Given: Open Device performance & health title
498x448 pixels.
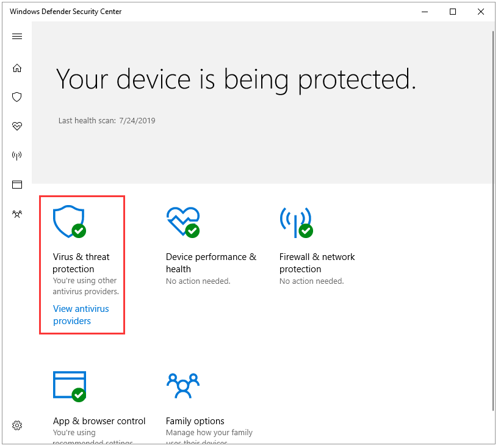Looking at the screenshot, I should (211, 263).
